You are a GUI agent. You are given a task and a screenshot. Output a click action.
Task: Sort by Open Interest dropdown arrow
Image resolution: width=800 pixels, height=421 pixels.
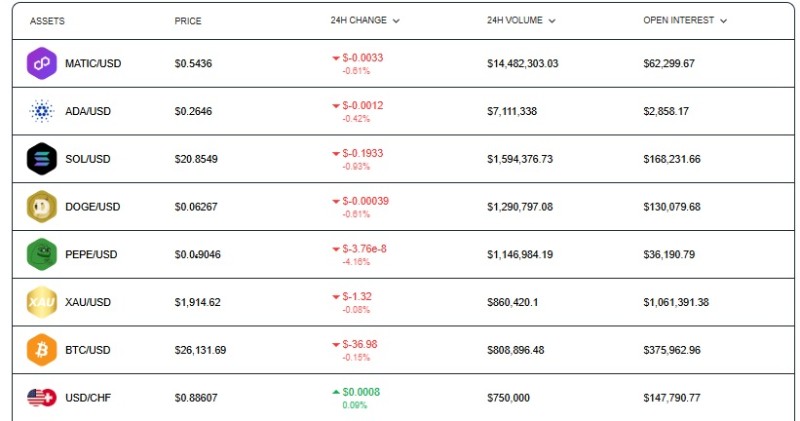point(723,21)
